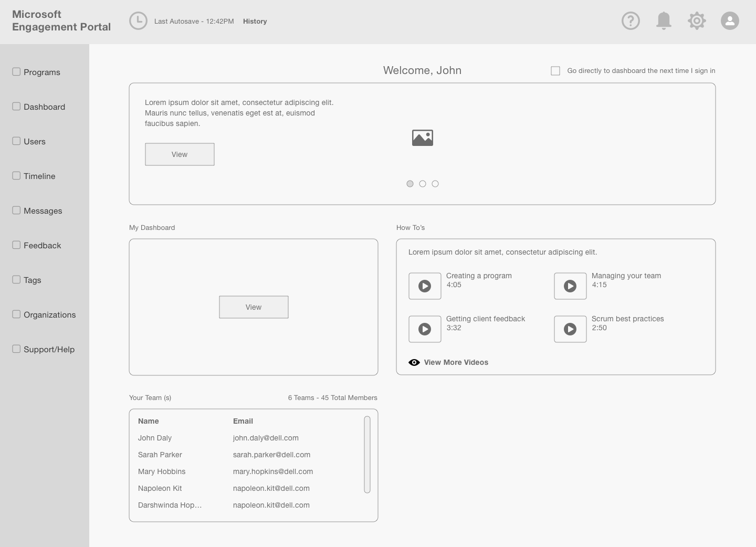The width and height of the screenshot is (756, 547).
Task: Open the help question mark icon
Action: (631, 21)
